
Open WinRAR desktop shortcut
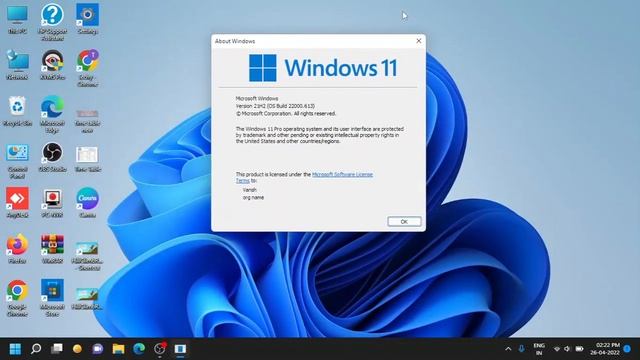52,249
